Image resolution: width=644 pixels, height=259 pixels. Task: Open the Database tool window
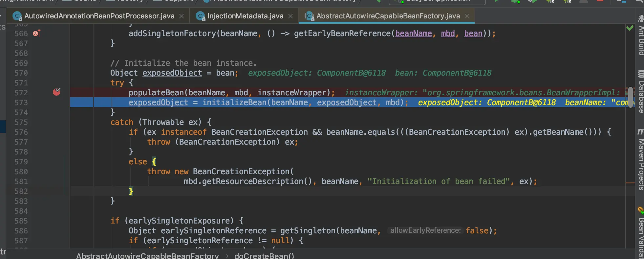coord(641,92)
